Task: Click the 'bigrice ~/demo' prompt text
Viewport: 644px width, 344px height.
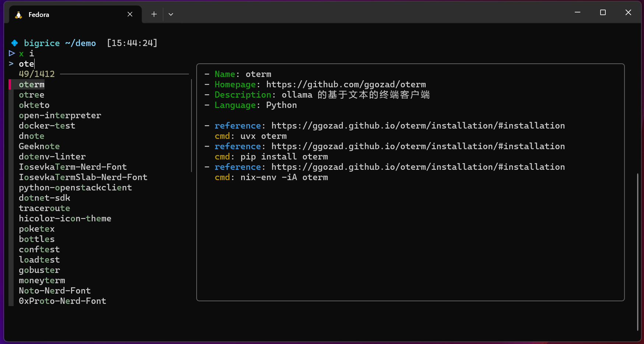Action: (x=60, y=43)
